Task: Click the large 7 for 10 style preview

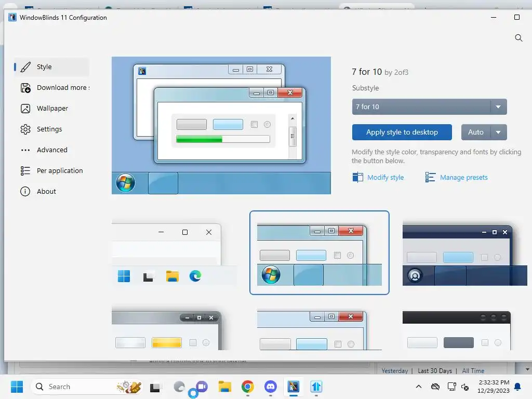Action: 221,126
